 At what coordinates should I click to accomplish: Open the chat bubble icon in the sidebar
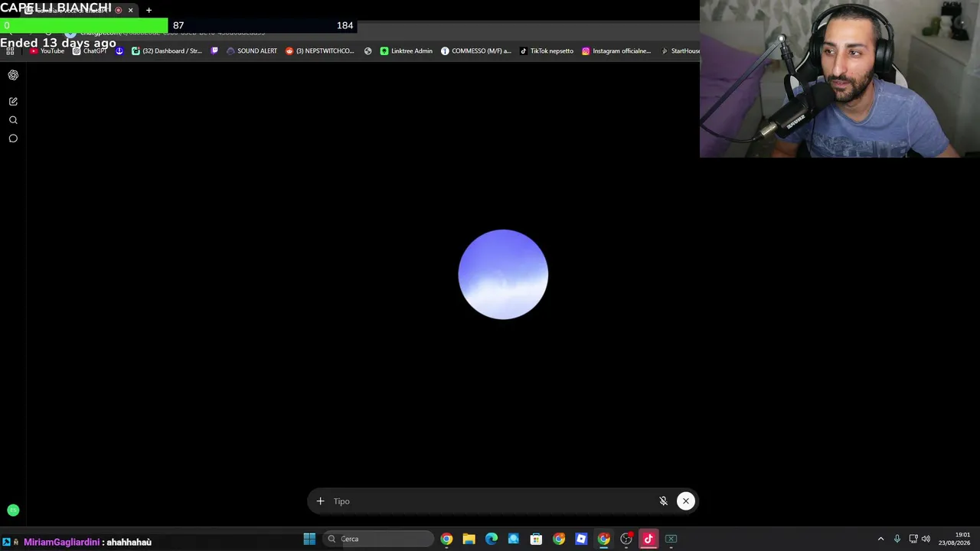click(x=13, y=139)
